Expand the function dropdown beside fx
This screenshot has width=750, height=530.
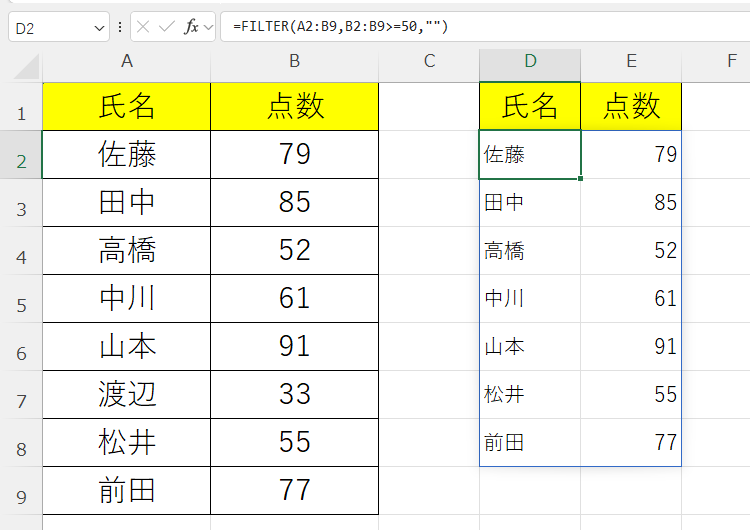[x=208, y=27]
